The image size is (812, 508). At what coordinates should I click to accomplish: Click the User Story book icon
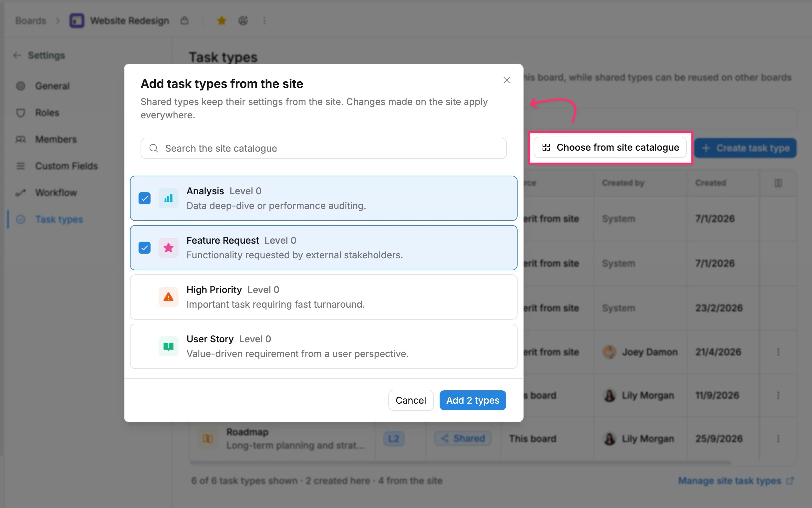pyautogui.click(x=168, y=346)
